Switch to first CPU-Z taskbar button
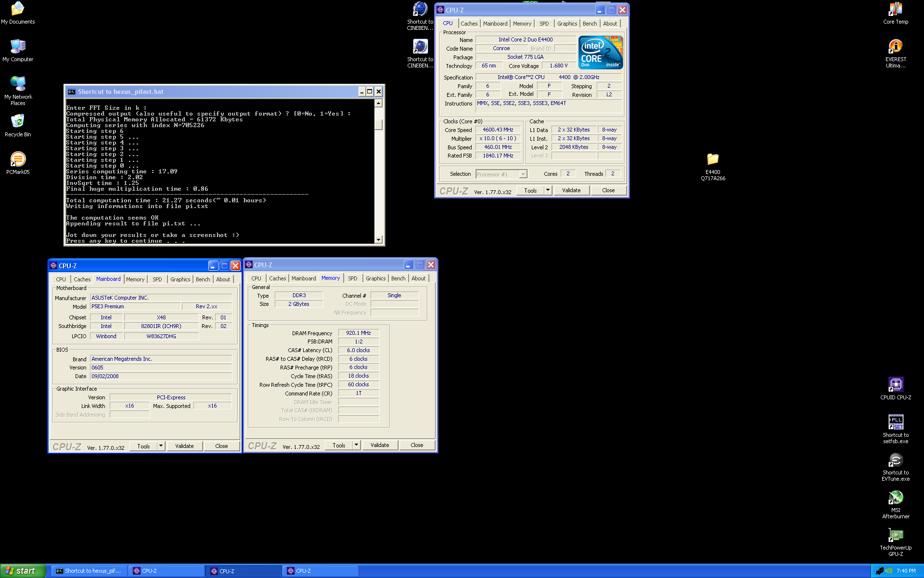The width and height of the screenshot is (924, 578). click(167, 571)
